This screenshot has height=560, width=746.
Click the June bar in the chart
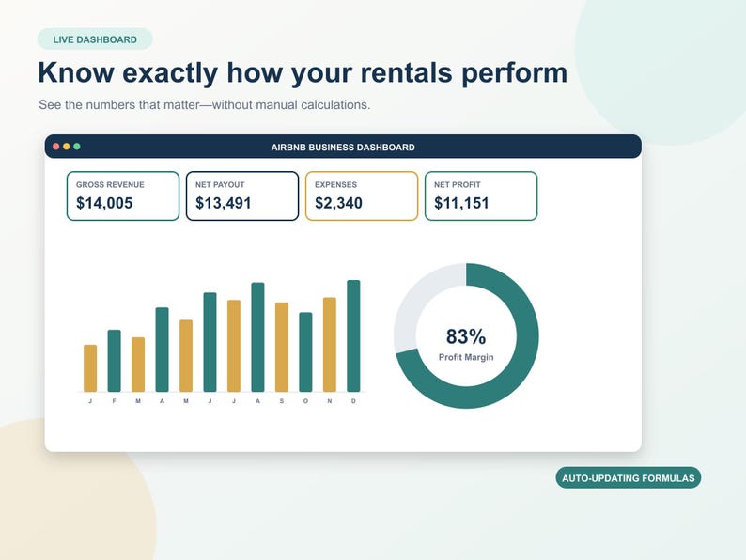coord(210,342)
